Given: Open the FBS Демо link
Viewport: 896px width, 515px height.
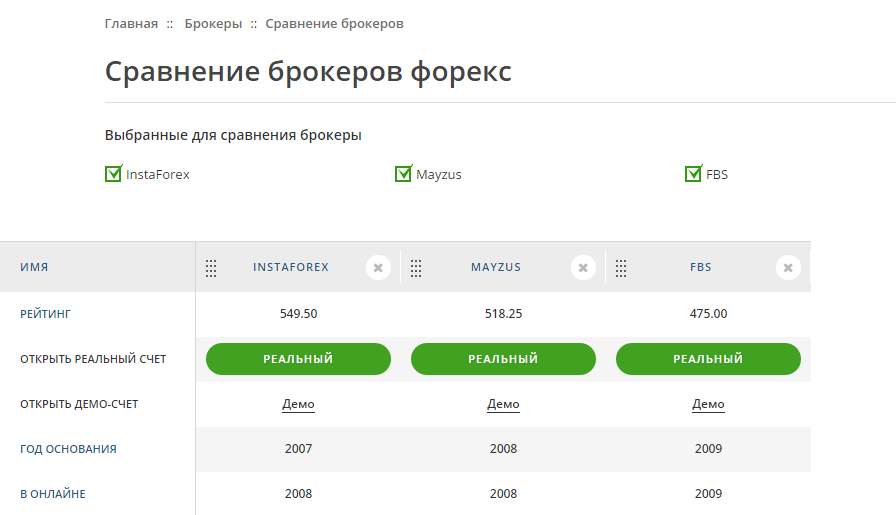Looking at the screenshot, I should [x=709, y=404].
